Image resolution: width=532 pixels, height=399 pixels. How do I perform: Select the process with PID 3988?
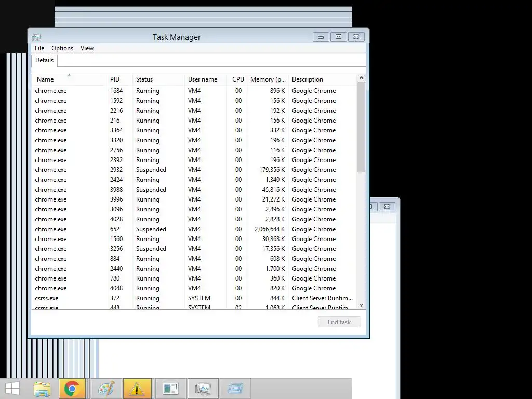click(194, 189)
